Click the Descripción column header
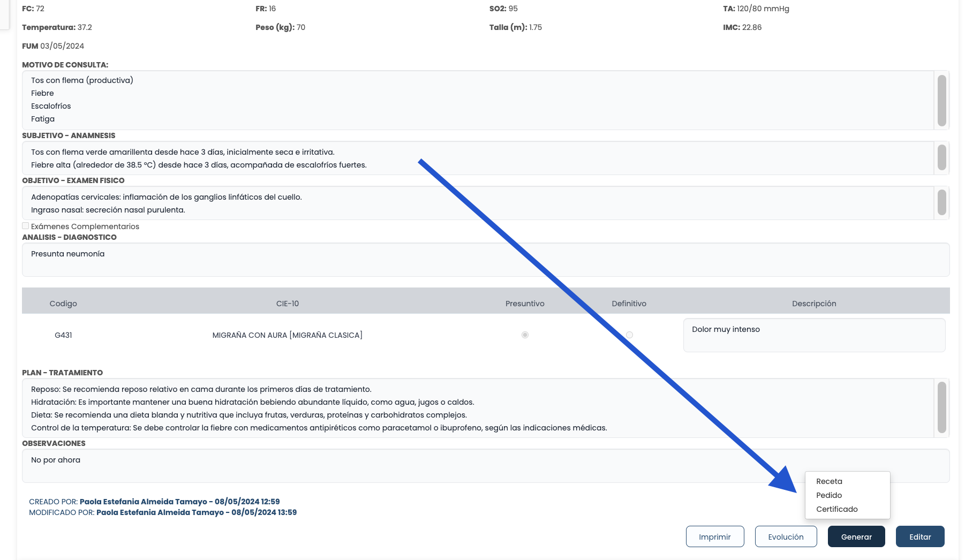Screen dimensions: 965x560 pyautogui.click(x=814, y=304)
